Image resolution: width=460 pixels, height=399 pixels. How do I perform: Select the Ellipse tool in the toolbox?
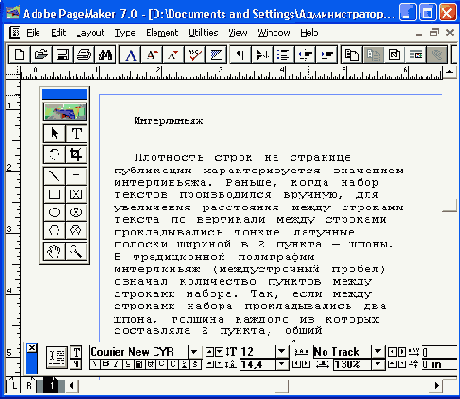tap(54, 212)
